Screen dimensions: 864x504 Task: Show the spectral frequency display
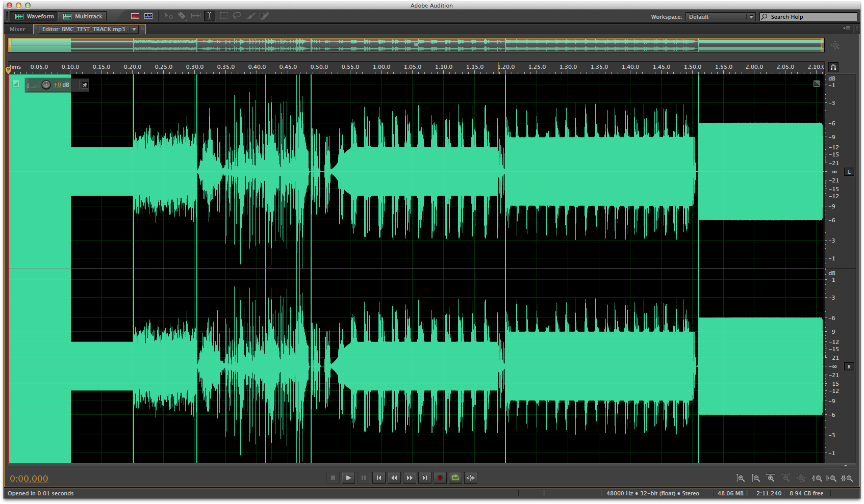(x=135, y=16)
